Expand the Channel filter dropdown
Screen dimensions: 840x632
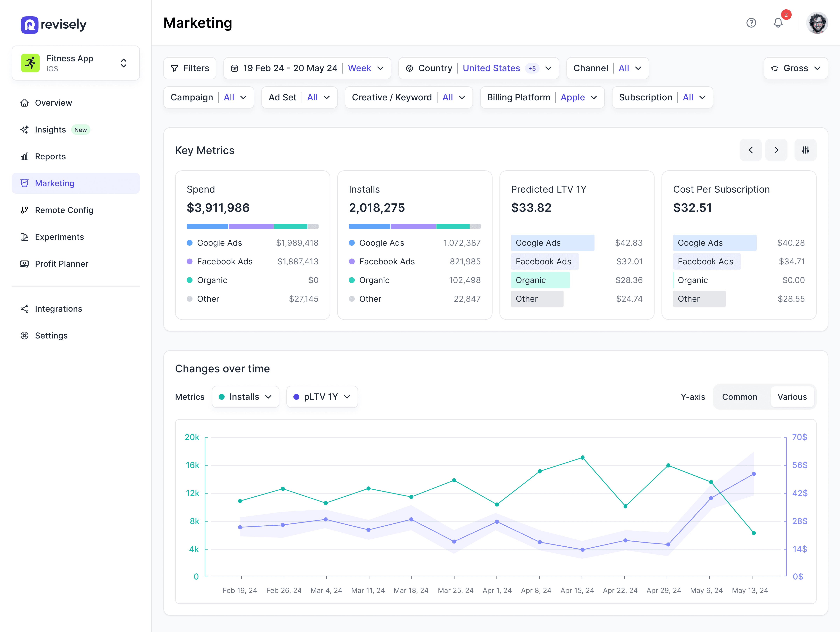tap(637, 68)
